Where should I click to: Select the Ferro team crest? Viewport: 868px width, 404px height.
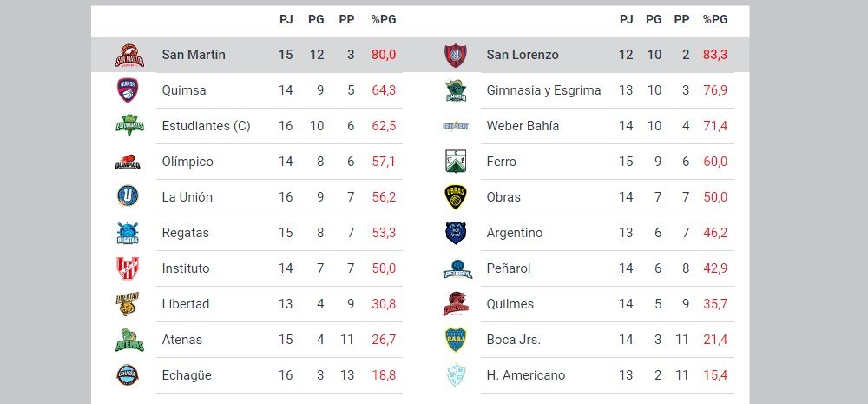tap(456, 162)
